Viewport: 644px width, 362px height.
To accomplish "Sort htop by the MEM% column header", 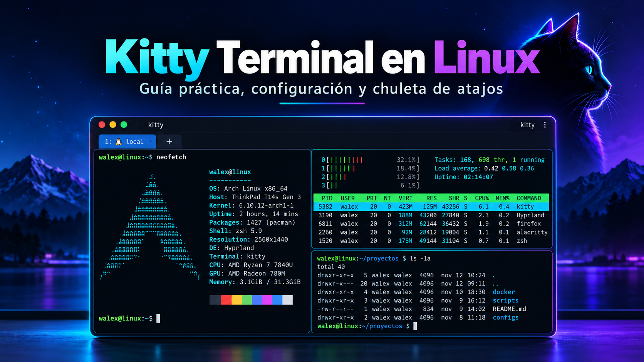I will (502, 198).
